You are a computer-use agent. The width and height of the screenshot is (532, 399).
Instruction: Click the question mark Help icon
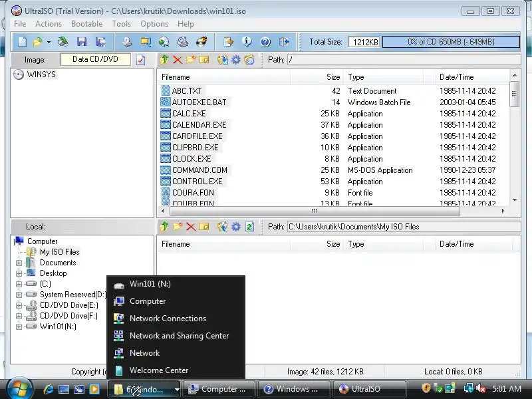(x=265, y=42)
